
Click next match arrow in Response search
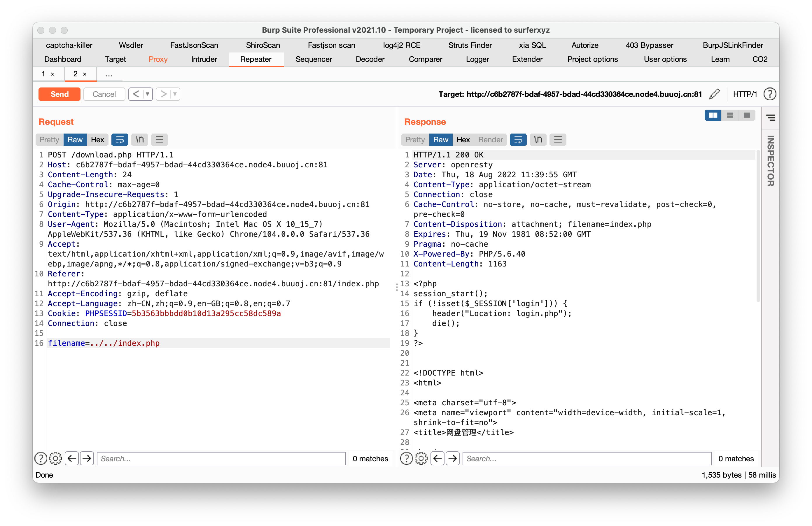(452, 458)
